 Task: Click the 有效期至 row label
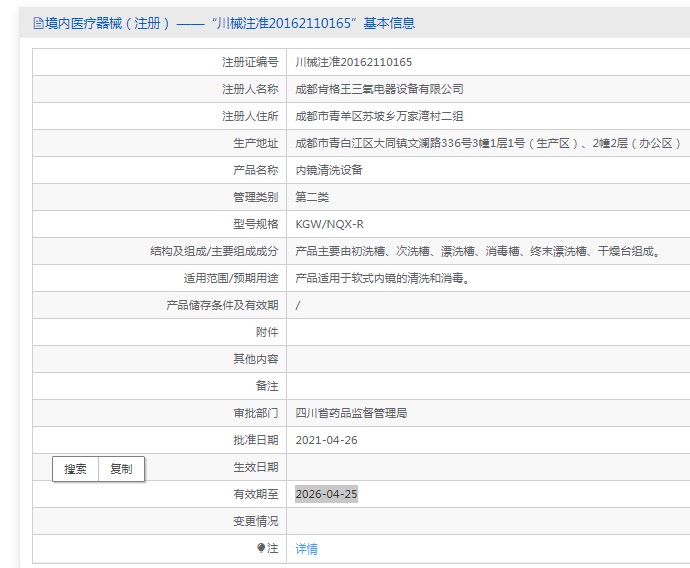point(256,494)
